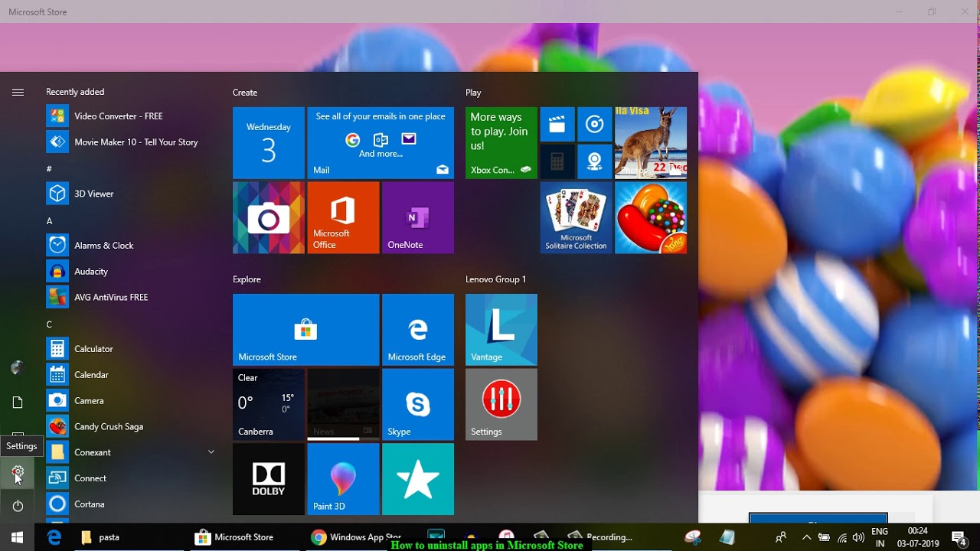
Task: Click the # index header
Action: [x=50, y=169]
